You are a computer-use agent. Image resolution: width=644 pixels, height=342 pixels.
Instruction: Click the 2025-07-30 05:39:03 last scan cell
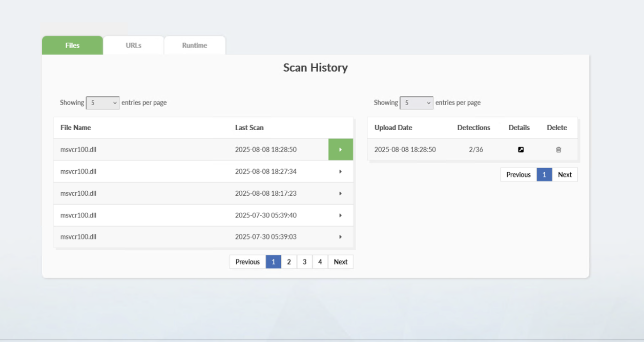(266, 237)
